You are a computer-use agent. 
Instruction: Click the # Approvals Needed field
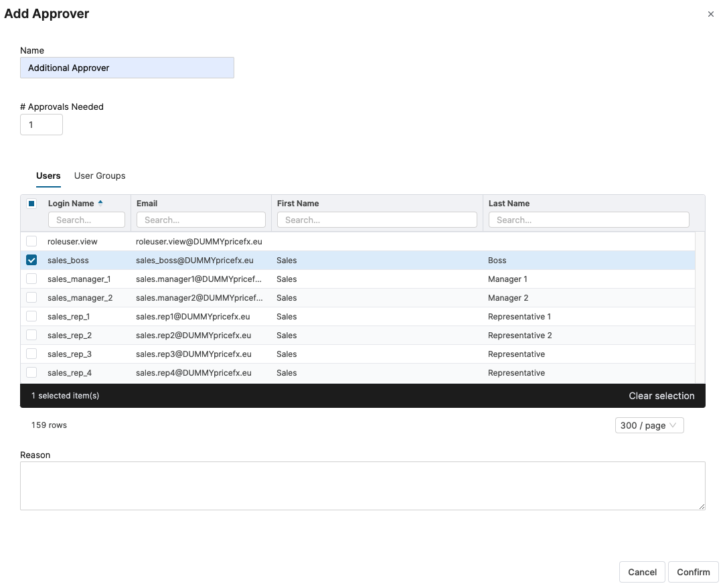coord(42,125)
